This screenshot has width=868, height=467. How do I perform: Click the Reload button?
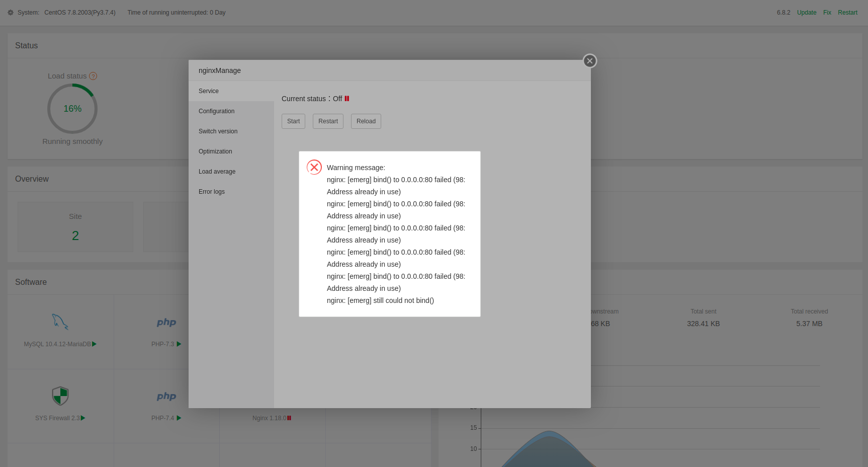pyautogui.click(x=366, y=121)
